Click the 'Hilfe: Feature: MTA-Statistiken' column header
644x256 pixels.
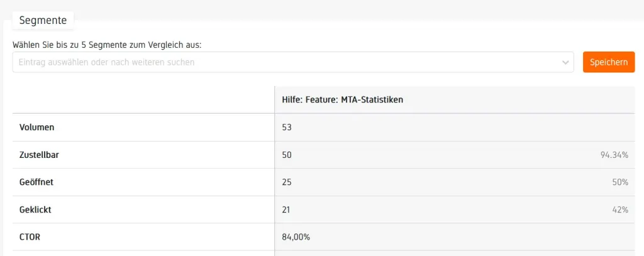pos(342,100)
